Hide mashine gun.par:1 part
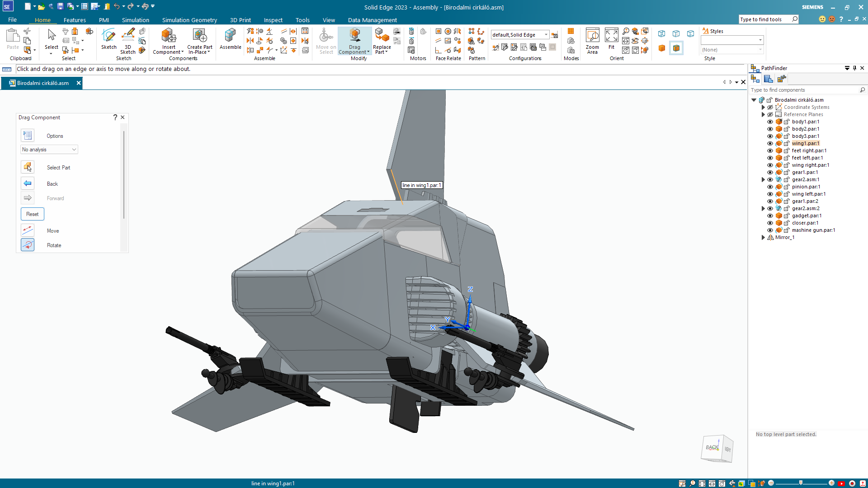This screenshot has width=868, height=488. (x=770, y=230)
